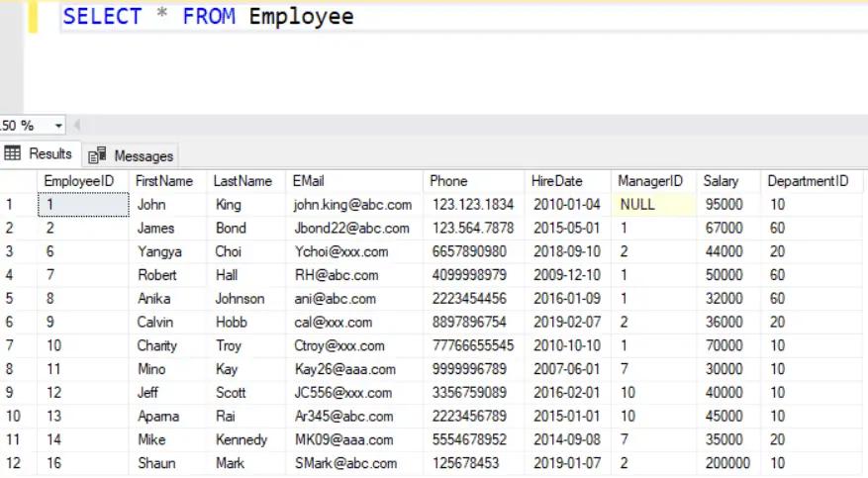The width and height of the screenshot is (868, 478).
Task: Select the phone cell 77766655545
Action: point(473,345)
